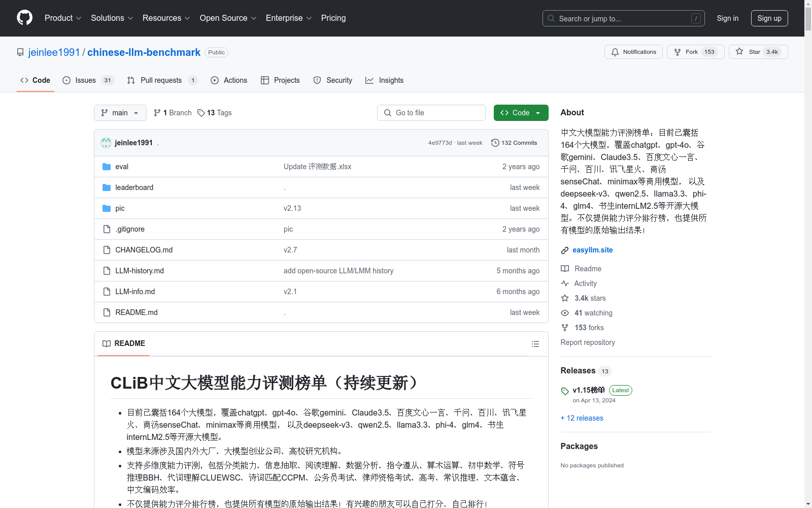Viewport: 812px width, 508px height.
Task: Focus the Search or jump to field
Action: (624, 18)
